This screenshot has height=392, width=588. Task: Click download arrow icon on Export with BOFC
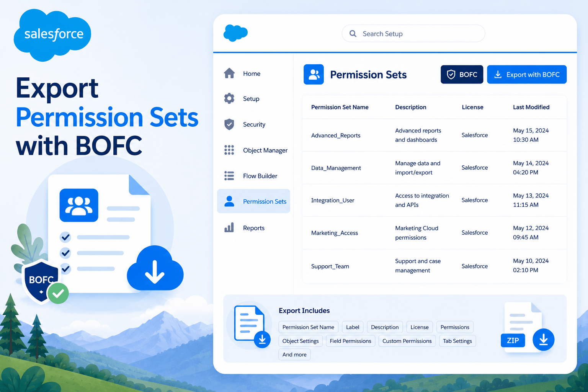[498, 74]
